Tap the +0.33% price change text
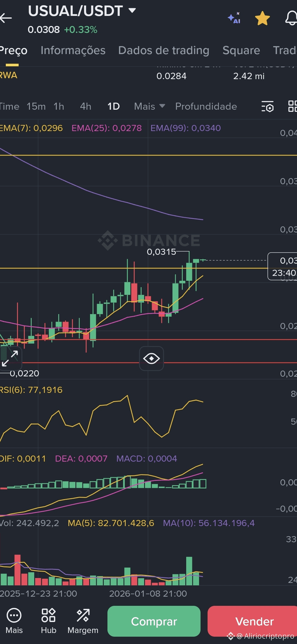Viewport: 297px width, 644px height. (81, 30)
